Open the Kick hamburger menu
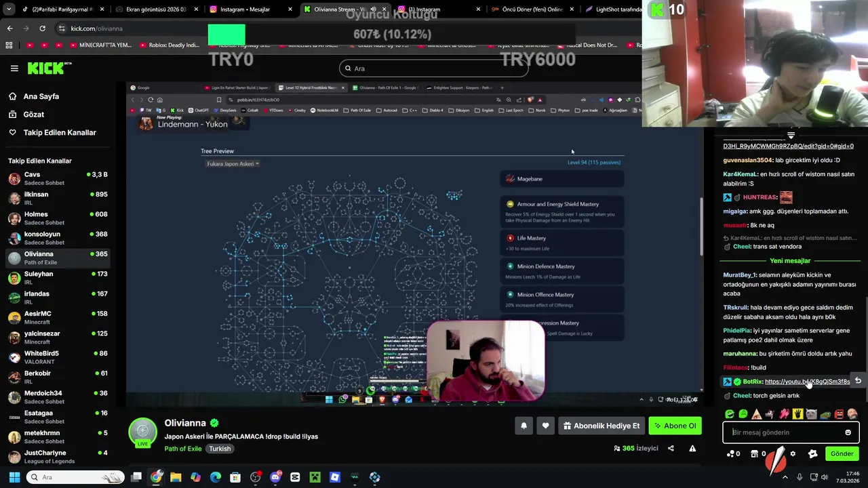Image resolution: width=868 pixels, height=488 pixels. pyautogui.click(x=14, y=68)
